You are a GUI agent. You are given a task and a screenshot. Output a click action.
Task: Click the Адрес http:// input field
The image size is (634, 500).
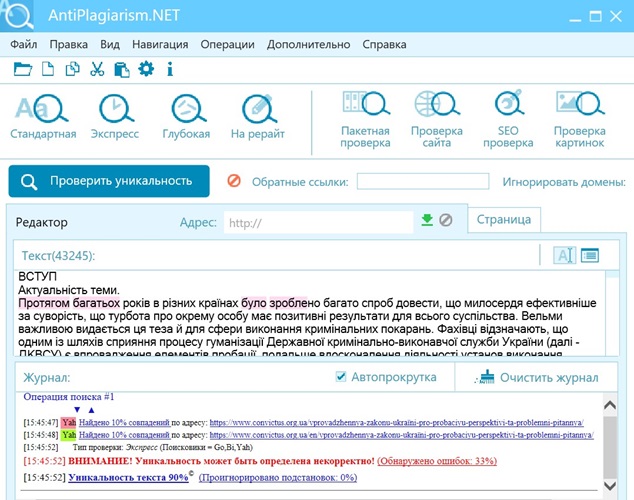(x=319, y=223)
